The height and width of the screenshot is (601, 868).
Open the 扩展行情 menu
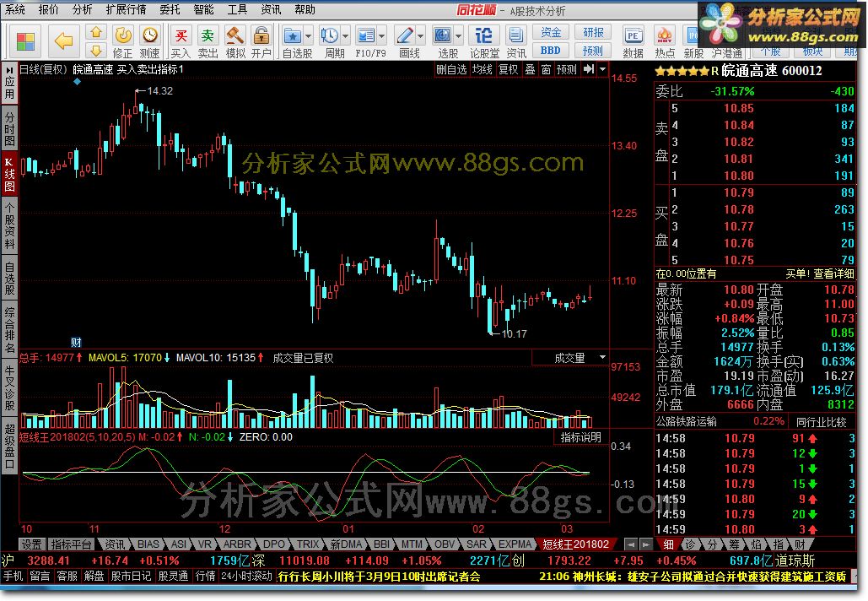[127, 9]
